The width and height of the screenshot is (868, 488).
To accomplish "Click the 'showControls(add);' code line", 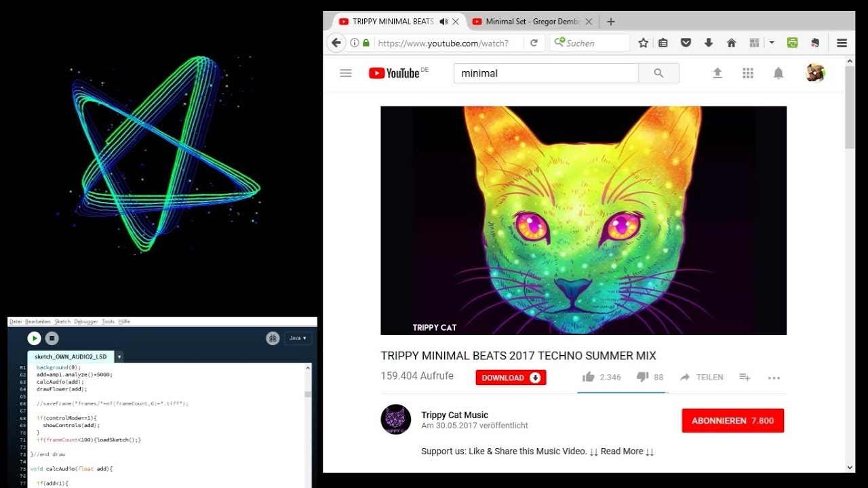I will [x=71, y=425].
